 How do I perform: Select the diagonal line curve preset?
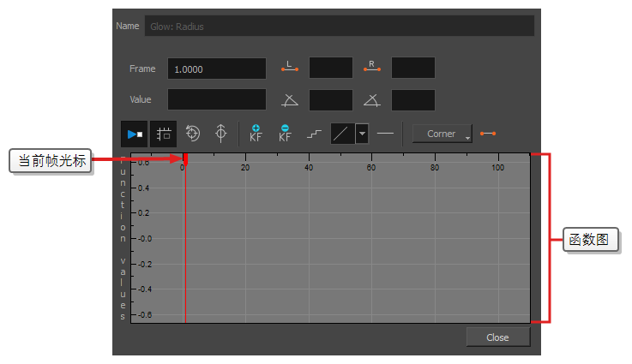(342, 134)
